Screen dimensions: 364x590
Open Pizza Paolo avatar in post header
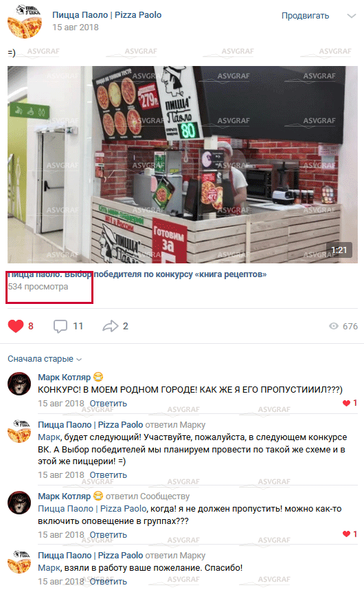point(25,21)
